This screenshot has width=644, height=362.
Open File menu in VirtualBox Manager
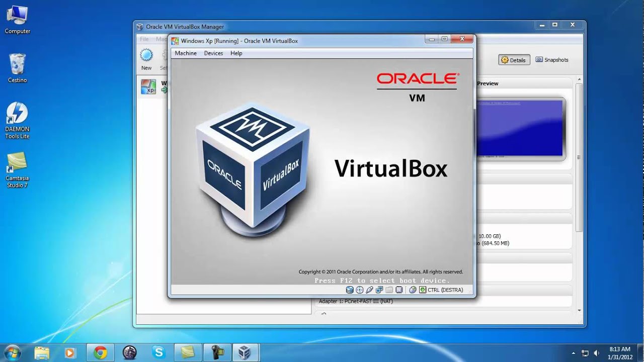[x=144, y=39]
